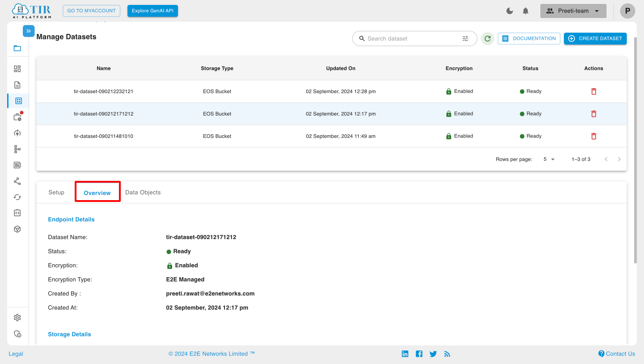644x364 pixels.
Task: Open the circular arrow with dot sidebar icon
Action: [17, 133]
